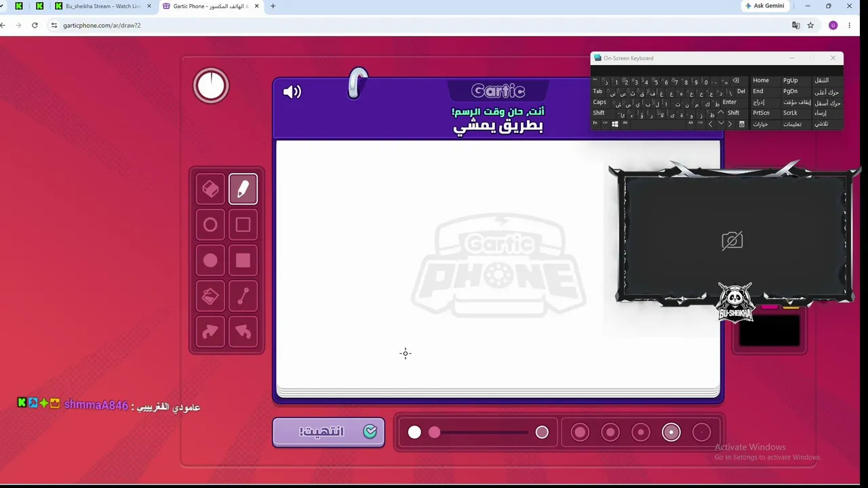Switch to the second pinned Kick tab

[x=40, y=6]
